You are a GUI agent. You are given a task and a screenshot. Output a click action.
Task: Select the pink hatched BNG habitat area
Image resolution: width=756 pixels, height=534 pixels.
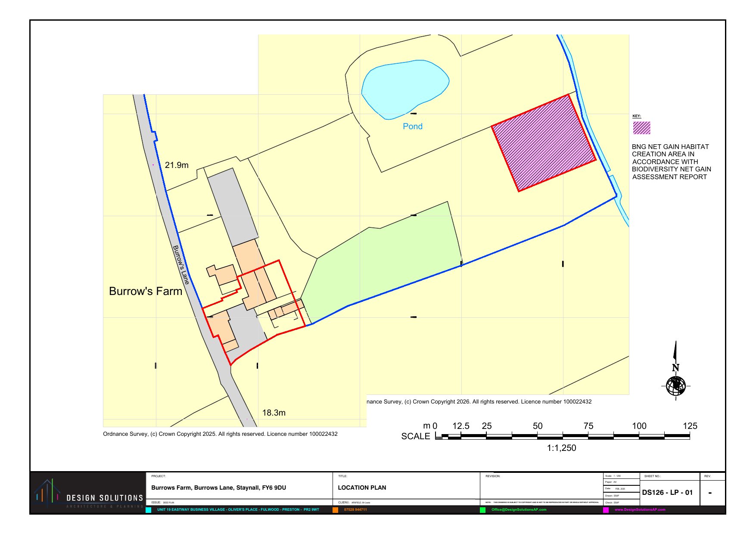click(x=544, y=143)
